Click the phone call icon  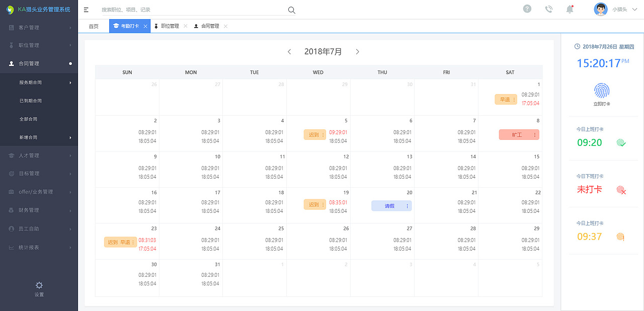pos(548,9)
